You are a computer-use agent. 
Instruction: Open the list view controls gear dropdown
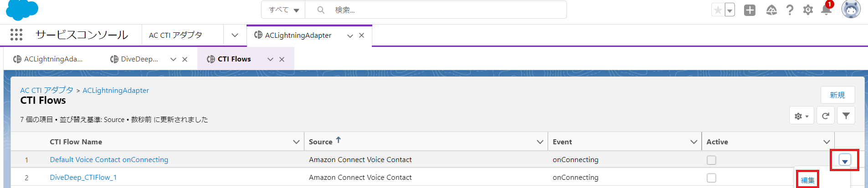pyautogui.click(x=801, y=116)
